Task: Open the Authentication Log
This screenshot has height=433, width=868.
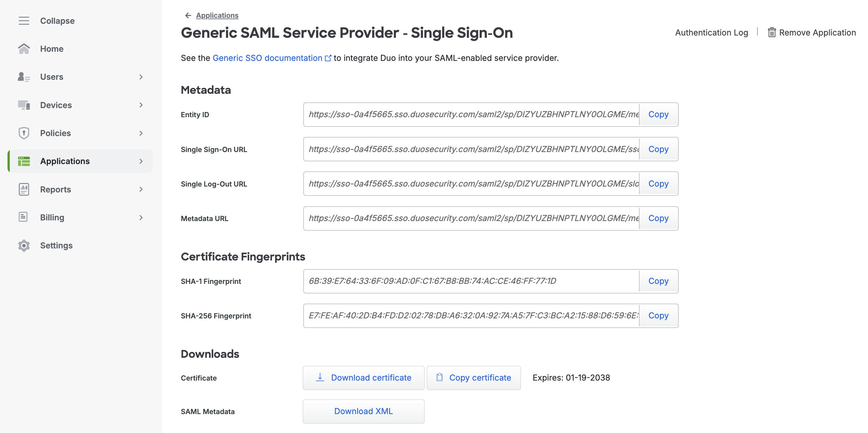Action: (x=711, y=32)
